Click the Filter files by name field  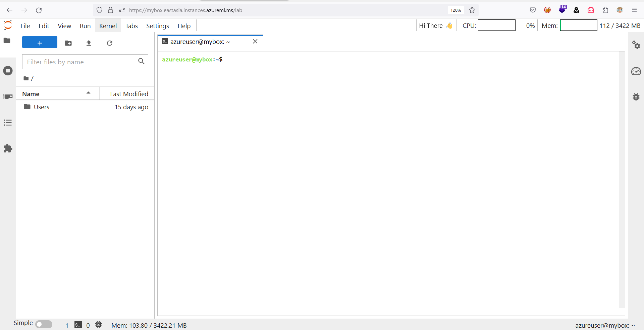[x=80, y=62]
